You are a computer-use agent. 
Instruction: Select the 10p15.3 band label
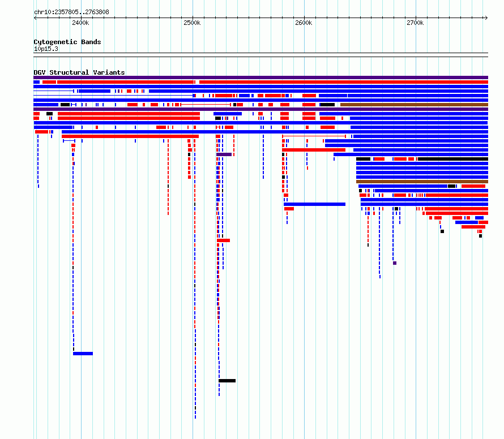(46, 49)
